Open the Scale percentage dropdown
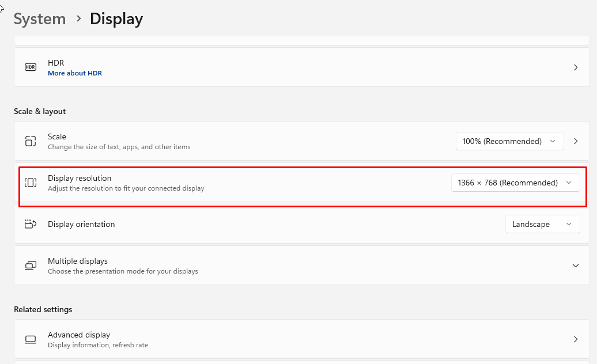The width and height of the screenshot is (597, 364). point(509,141)
